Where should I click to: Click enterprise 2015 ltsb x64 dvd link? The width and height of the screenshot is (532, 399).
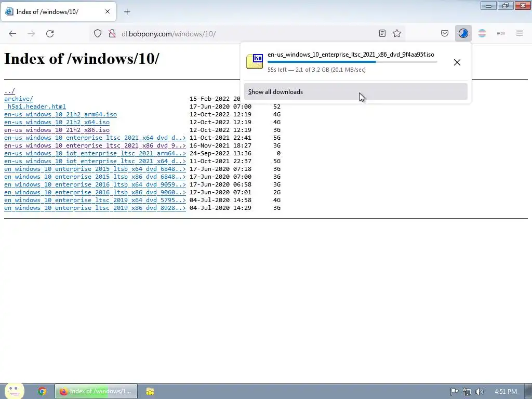(x=95, y=169)
